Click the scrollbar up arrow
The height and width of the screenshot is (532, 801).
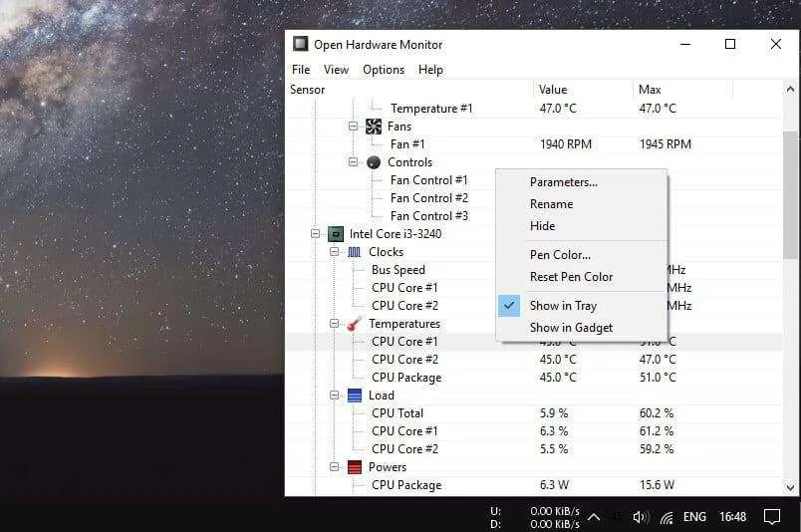tap(790, 89)
